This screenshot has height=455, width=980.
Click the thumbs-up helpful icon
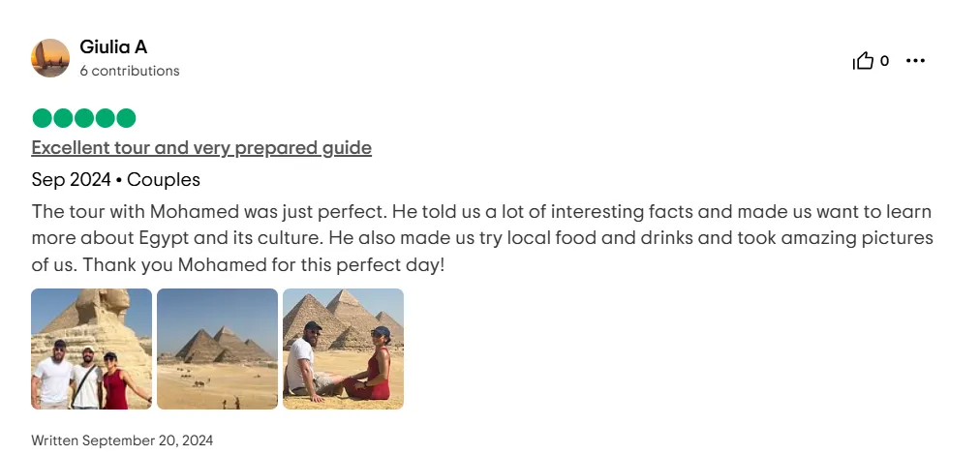(x=863, y=61)
